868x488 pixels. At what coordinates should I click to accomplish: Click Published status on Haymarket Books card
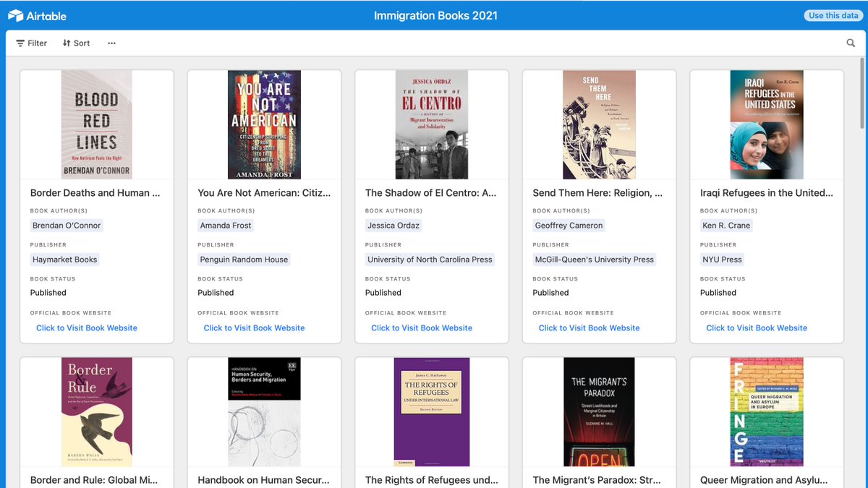(x=48, y=293)
